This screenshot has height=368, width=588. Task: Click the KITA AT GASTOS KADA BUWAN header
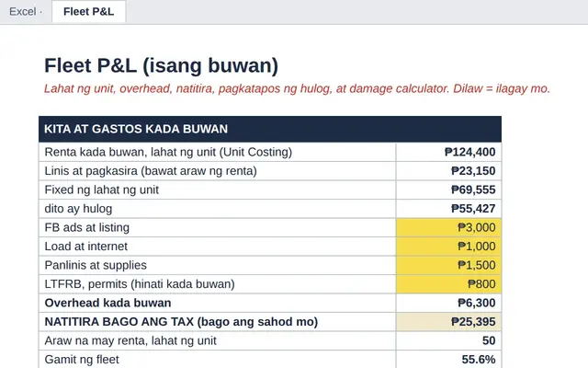click(270, 129)
